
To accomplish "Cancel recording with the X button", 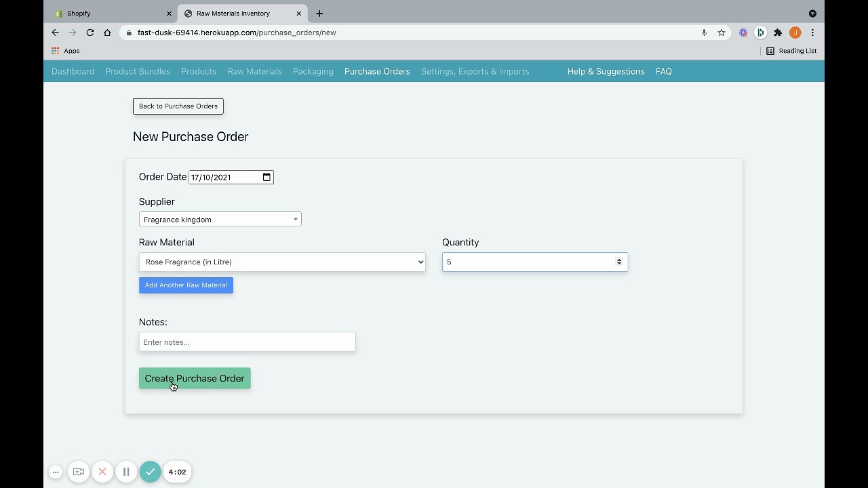I will pos(102,472).
